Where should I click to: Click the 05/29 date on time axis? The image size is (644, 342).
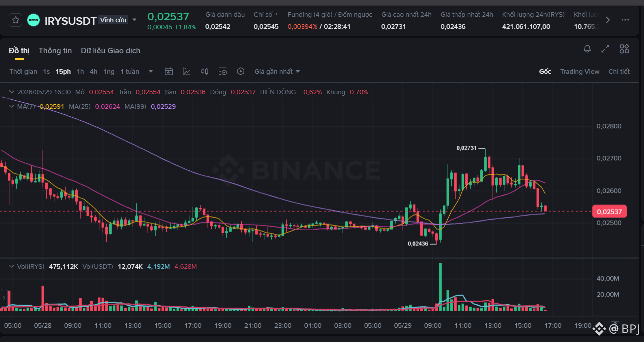click(403, 325)
